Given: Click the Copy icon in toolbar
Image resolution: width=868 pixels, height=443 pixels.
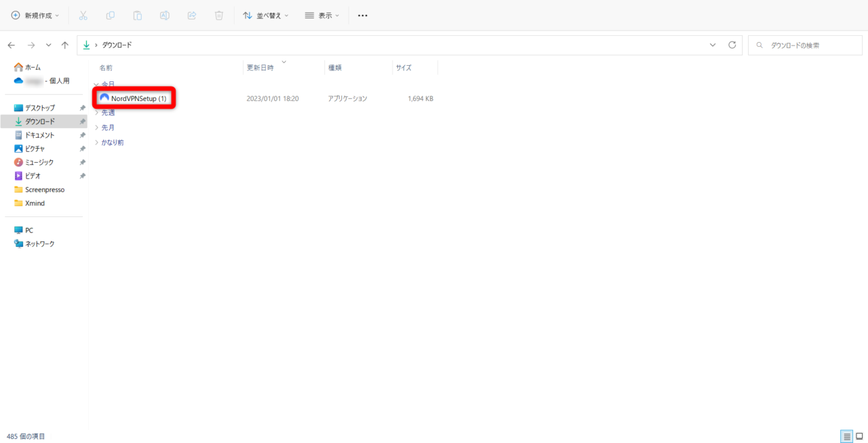Looking at the screenshot, I should (x=111, y=15).
